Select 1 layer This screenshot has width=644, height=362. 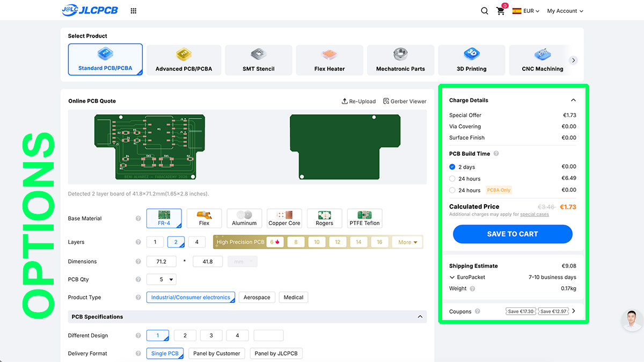(x=155, y=242)
